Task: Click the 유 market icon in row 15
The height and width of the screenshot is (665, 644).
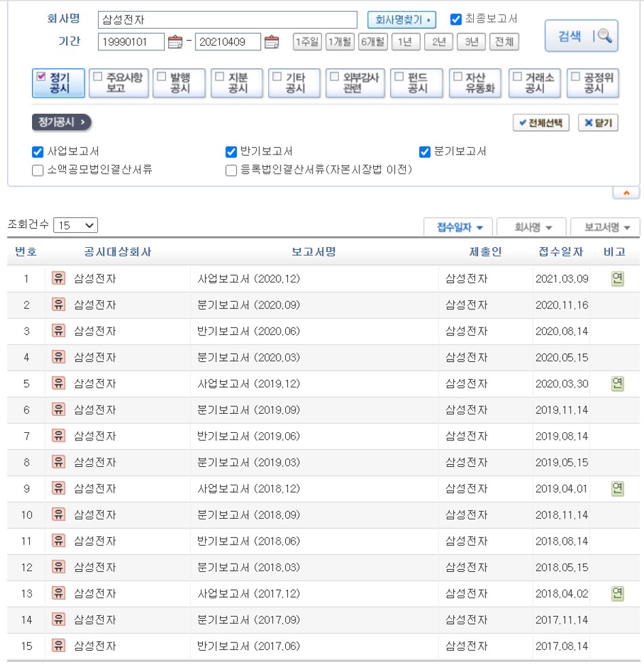Action: [x=59, y=646]
